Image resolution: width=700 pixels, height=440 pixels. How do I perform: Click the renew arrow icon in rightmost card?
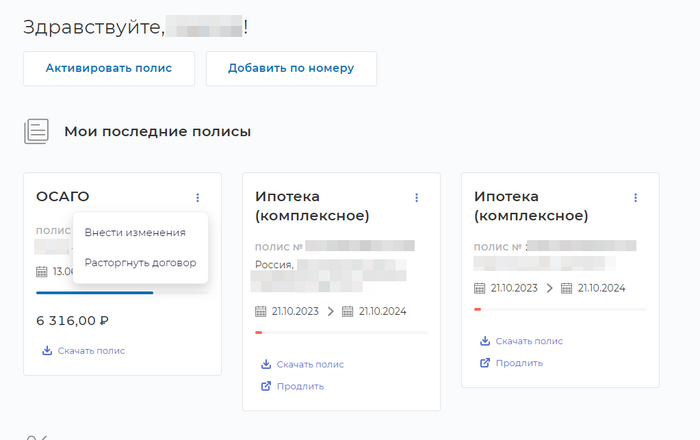pyautogui.click(x=484, y=363)
